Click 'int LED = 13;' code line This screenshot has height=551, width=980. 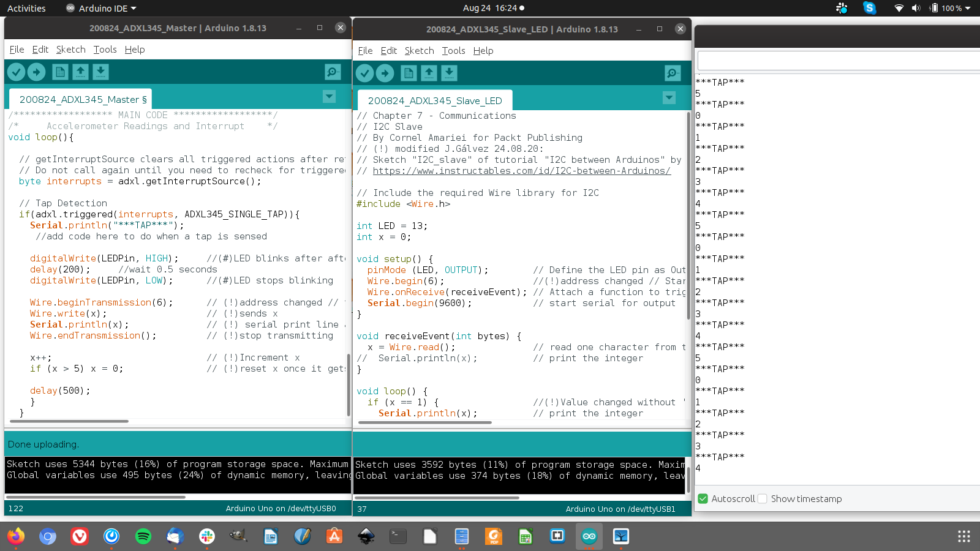392,226
